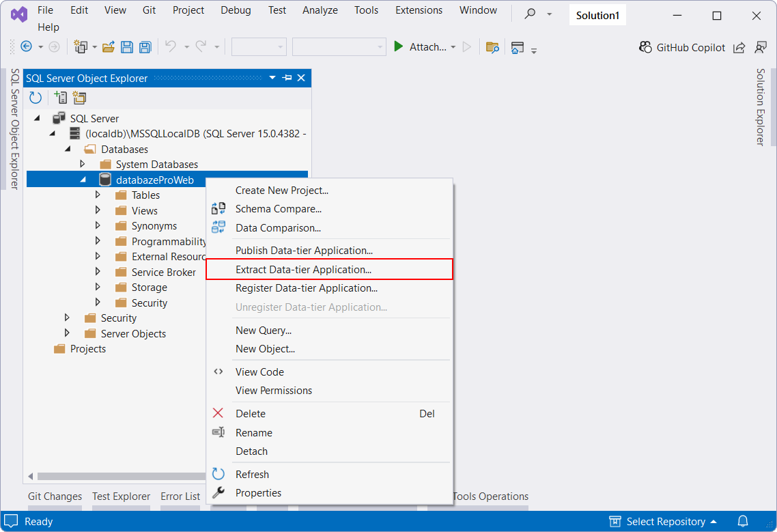Screen dimensions: 777x532
Task: Click the Navigate Backward arrow
Action: [27, 46]
